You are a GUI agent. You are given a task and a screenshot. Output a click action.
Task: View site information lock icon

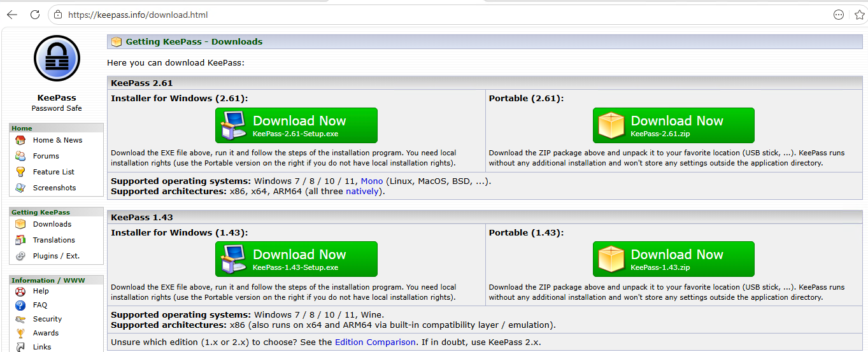58,15
